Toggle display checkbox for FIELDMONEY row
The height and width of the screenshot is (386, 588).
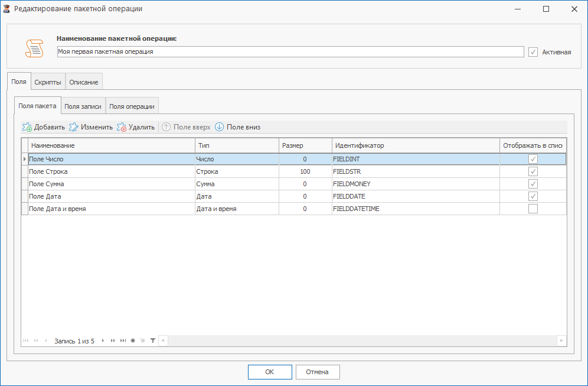pos(533,184)
